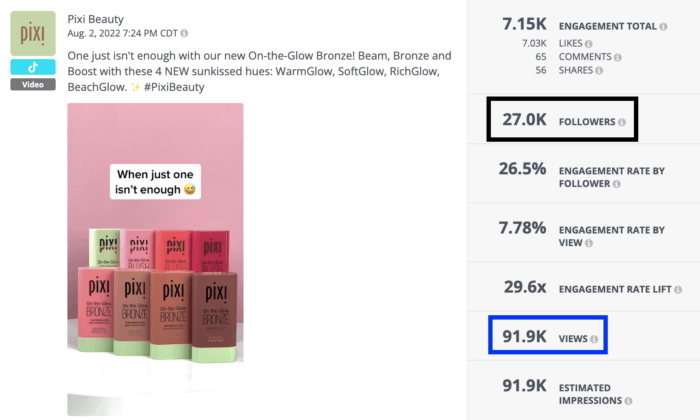Click the info icon beside the post date
Image resolution: width=700 pixels, height=420 pixels.
[x=185, y=34]
